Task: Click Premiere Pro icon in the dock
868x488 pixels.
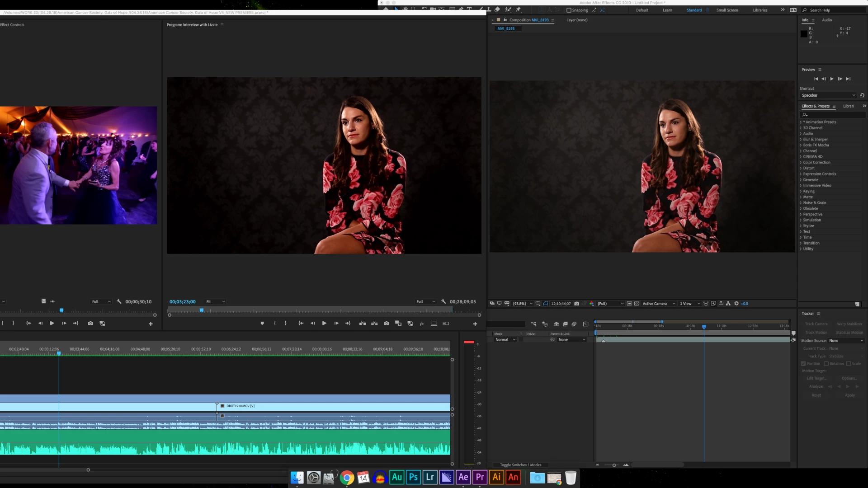Action: pos(480,477)
